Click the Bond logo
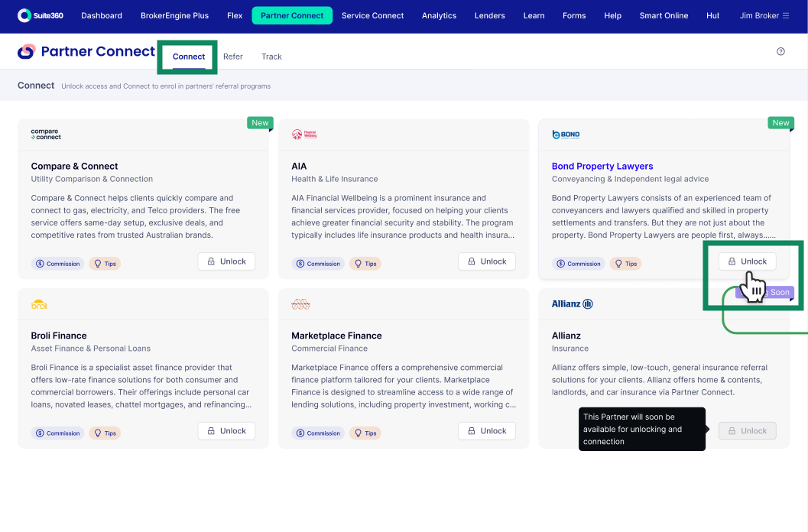Image resolution: width=808 pixels, height=532 pixels. click(566, 135)
